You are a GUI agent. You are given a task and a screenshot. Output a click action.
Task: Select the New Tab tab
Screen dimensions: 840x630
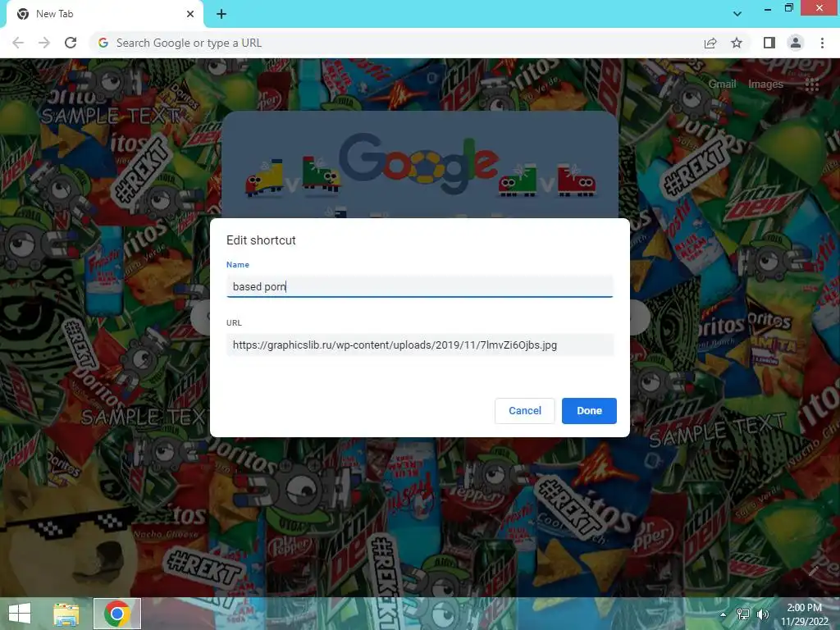point(104,14)
